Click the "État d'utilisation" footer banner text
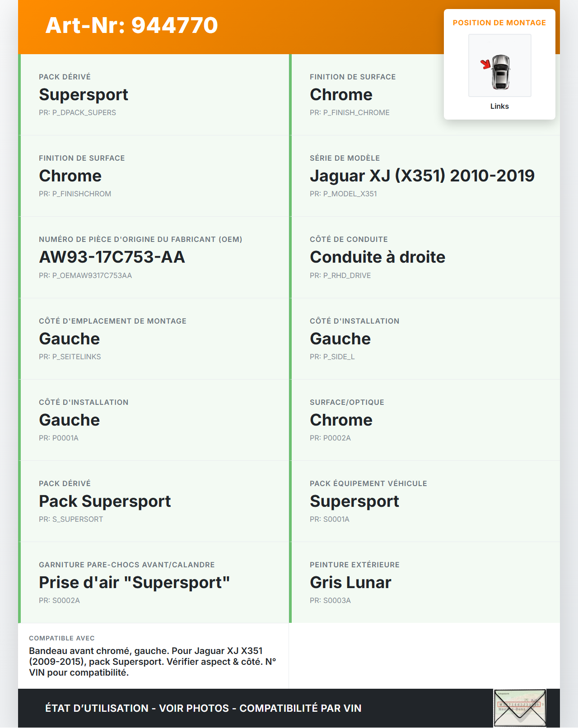Screen dimensions: 578x728 [203, 708]
